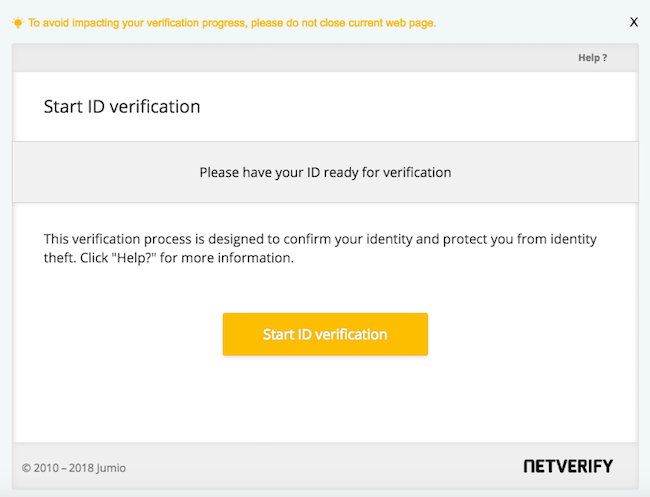The width and height of the screenshot is (650, 497).
Task: Click the lightbulb icon in the notice
Action: (x=17, y=22)
